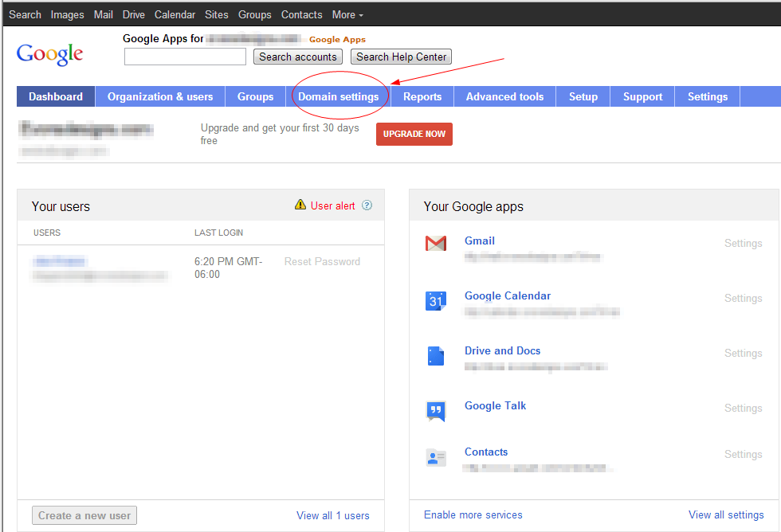
Task: Click View all settings link
Action: pyautogui.click(x=726, y=515)
